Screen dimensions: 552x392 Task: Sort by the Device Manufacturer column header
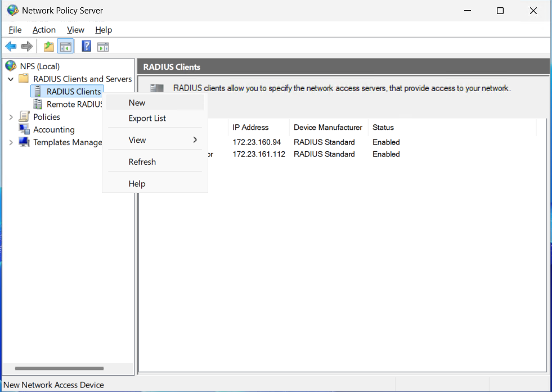(x=328, y=127)
